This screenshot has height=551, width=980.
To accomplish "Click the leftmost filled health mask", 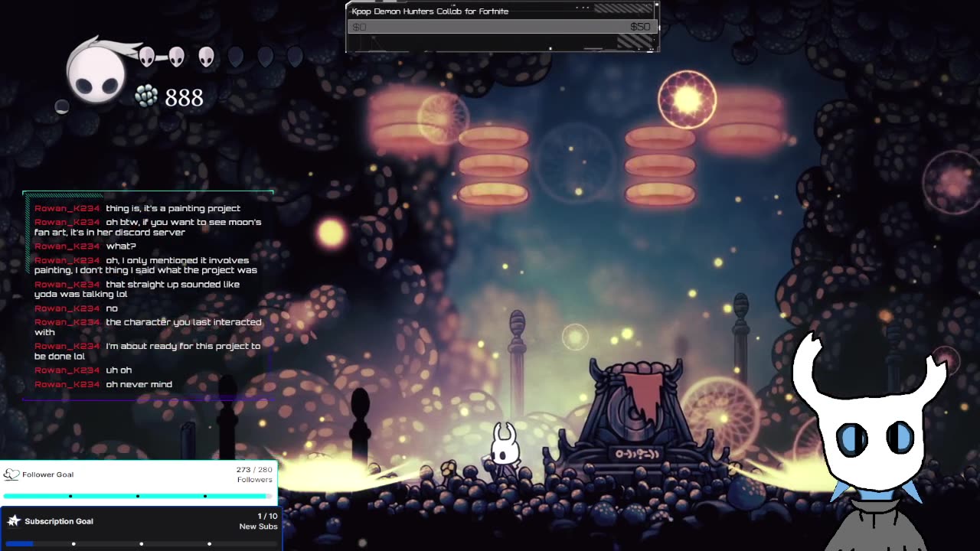I will [x=146, y=57].
